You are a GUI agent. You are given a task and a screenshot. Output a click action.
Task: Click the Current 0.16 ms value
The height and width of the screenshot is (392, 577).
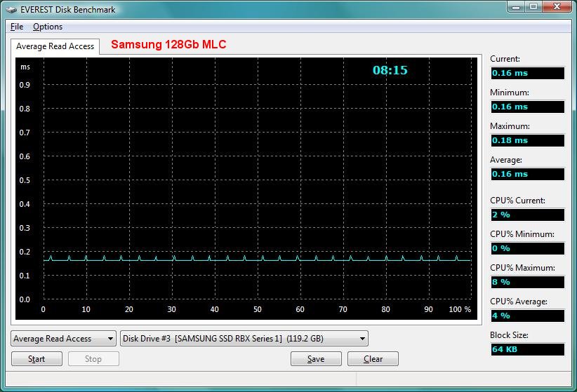(x=527, y=73)
